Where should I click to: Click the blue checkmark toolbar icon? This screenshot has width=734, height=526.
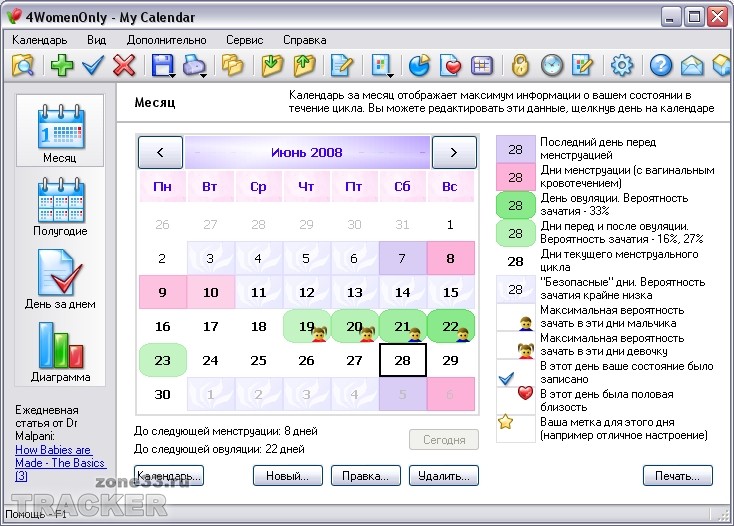[x=93, y=65]
